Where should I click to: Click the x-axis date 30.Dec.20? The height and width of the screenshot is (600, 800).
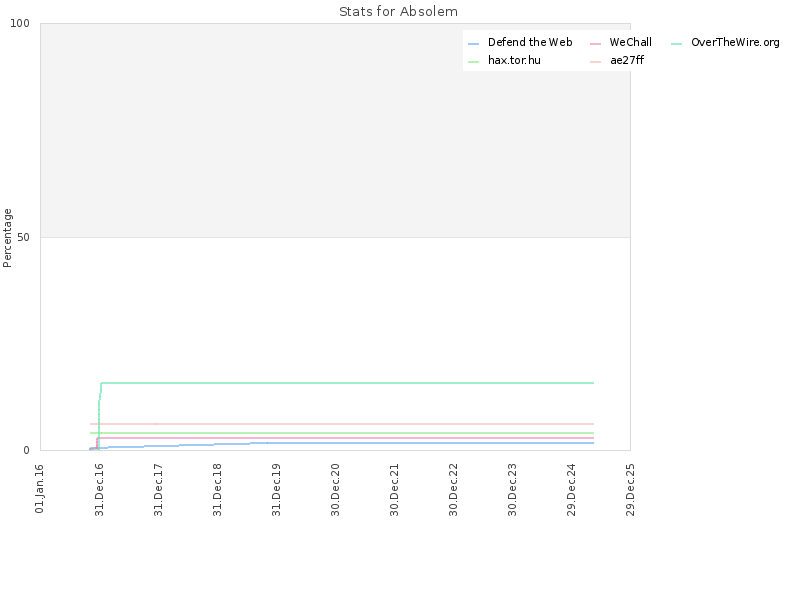tap(335, 490)
